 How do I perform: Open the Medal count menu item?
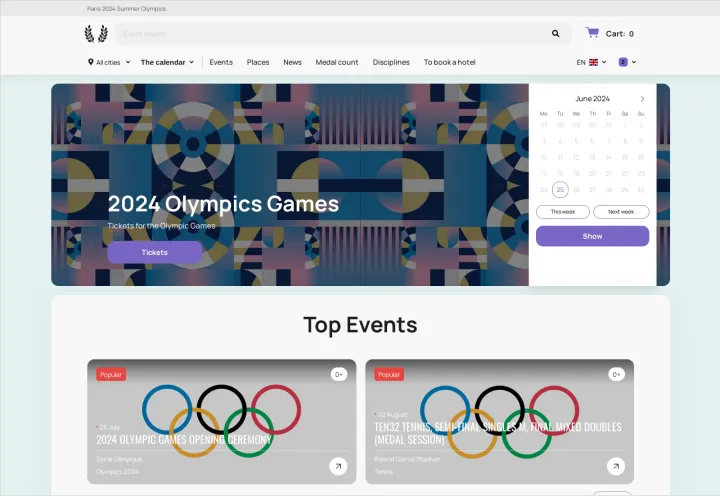pyautogui.click(x=337, y=62)
